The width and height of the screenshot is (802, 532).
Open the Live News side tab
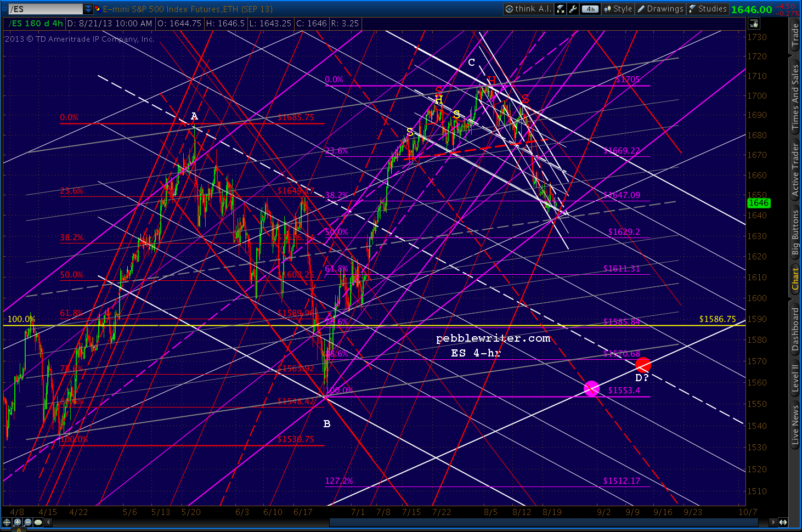point(795,424)
